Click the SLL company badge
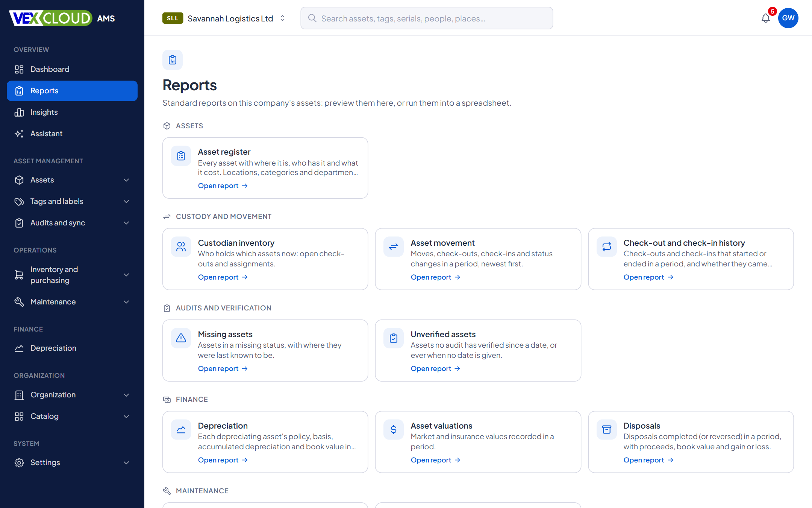This screenshot has height=508, width=812. point(173,18)
